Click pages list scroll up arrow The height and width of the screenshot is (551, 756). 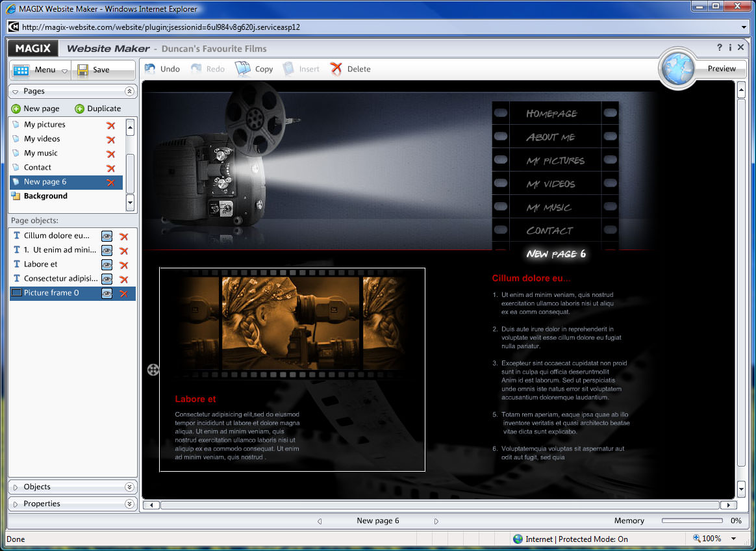[x=130, y=127]
